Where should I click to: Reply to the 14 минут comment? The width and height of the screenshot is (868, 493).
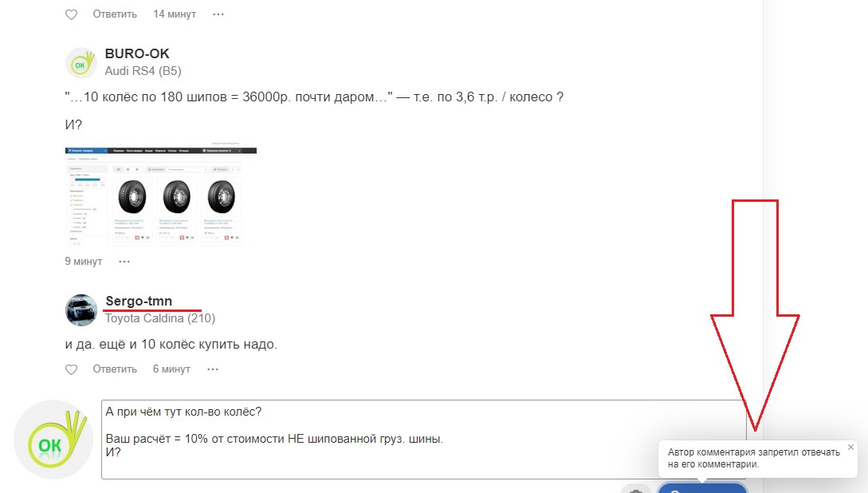(x=115, y=14)
